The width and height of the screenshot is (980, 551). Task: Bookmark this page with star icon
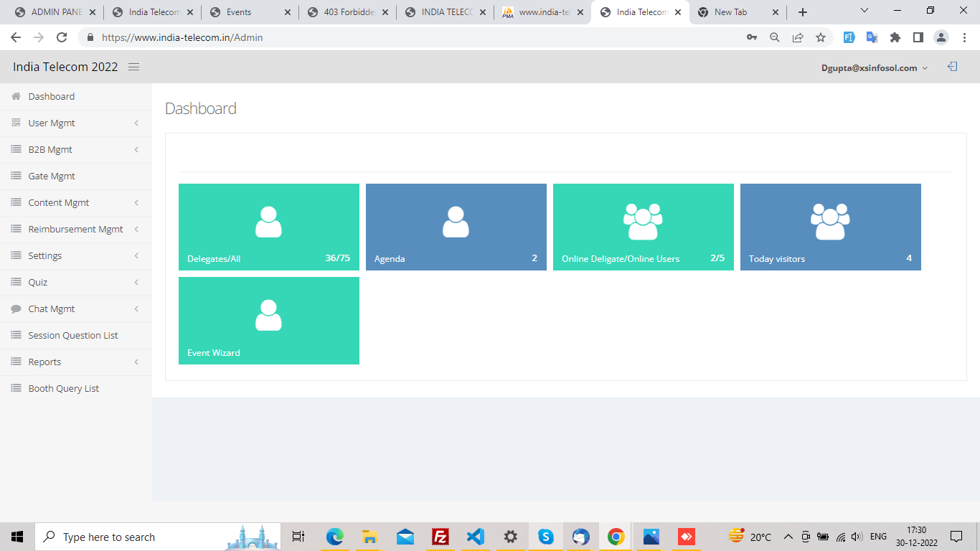(821, 37)
